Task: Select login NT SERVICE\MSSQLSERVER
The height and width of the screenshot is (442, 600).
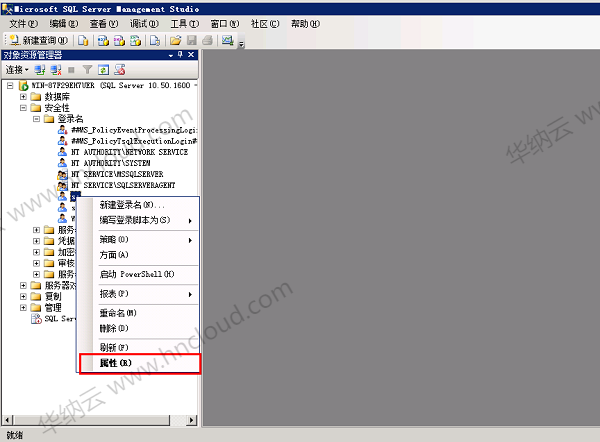Action: click(x=117, y=174)
